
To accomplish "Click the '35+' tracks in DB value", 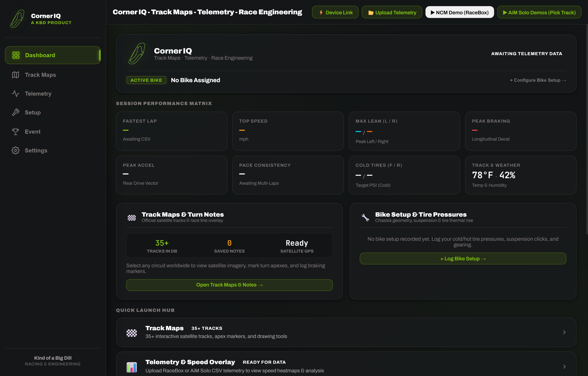I will 162,243.
